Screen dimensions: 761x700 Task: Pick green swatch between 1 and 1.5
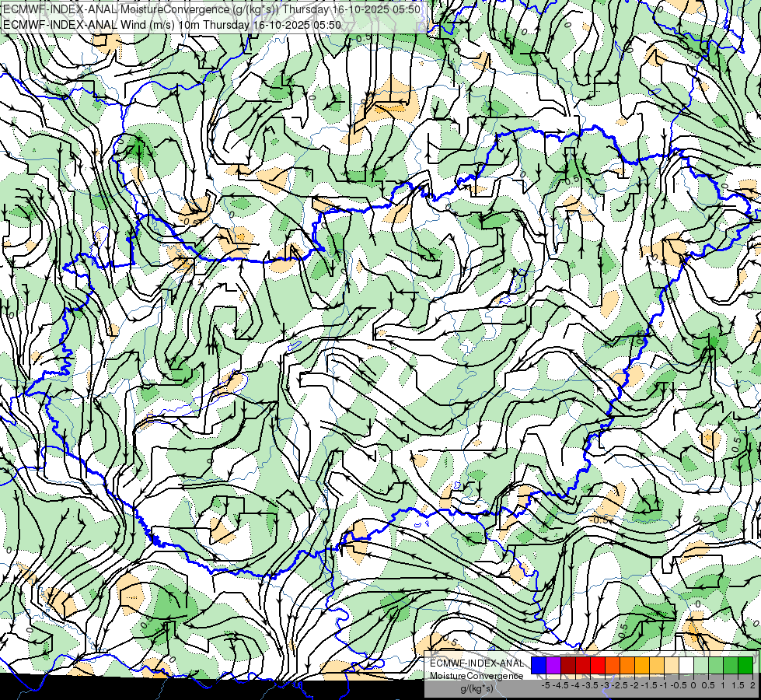pyautogui.click(x=731, y=666)
